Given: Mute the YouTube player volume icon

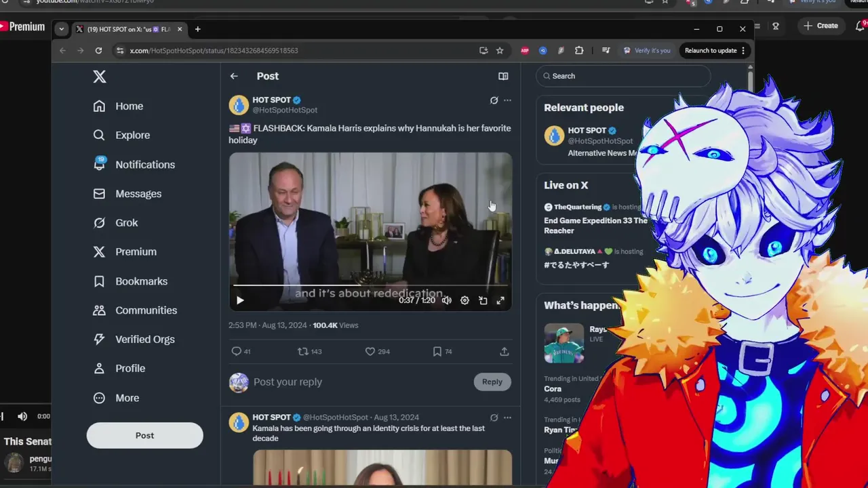Looking at the screenshot, I should coord(22,416).
